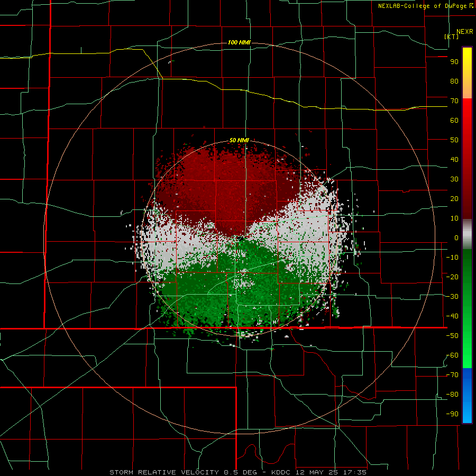Click the -80 value on the velocity scale
Screen dimensions: 476x476
coord(452,395)
